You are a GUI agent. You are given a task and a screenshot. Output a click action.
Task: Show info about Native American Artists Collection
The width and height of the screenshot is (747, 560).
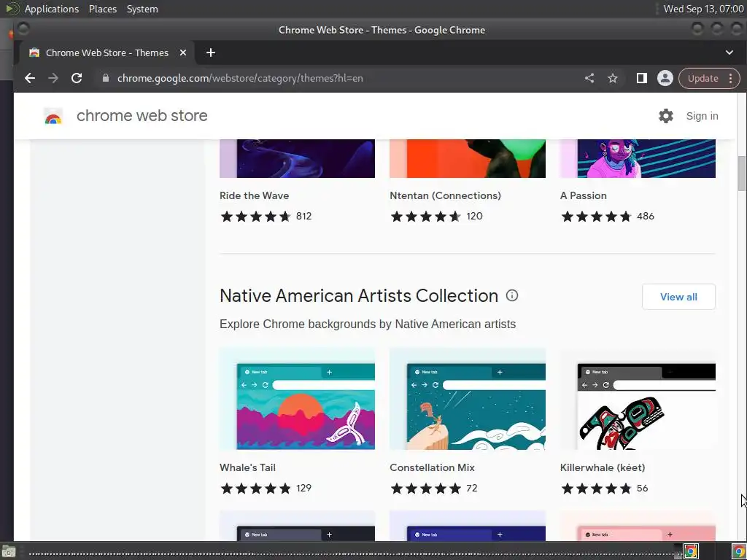tap(512, 296)
